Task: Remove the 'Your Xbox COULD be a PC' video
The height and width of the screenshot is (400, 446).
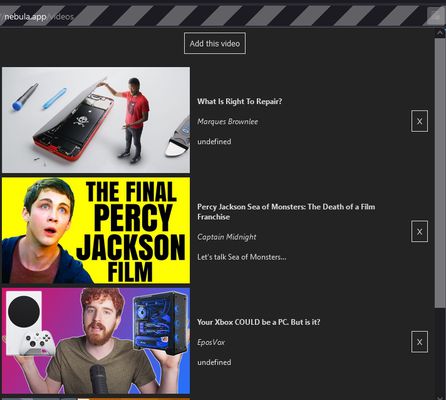Action: [419, 342]
